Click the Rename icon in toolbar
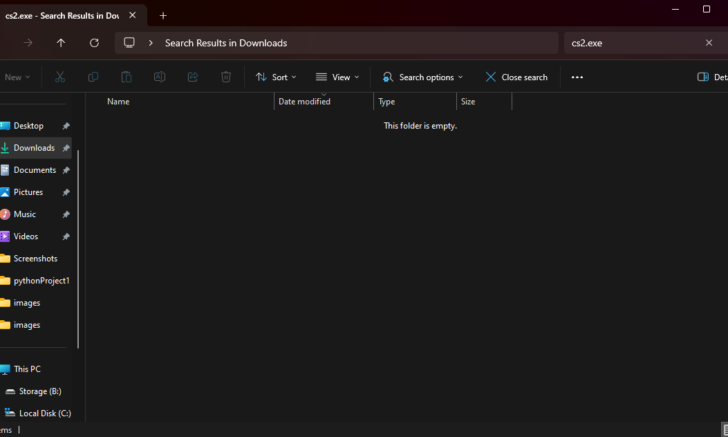The width and height of the screenshot is (728, 437). tap(159, 77)
